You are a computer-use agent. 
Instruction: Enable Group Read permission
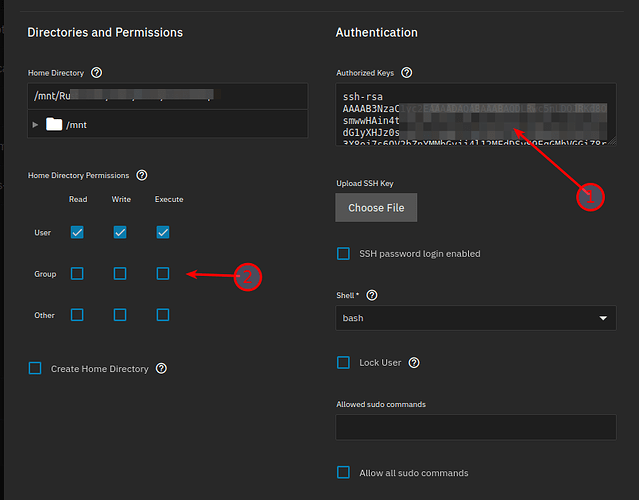(x=77, y=273)
